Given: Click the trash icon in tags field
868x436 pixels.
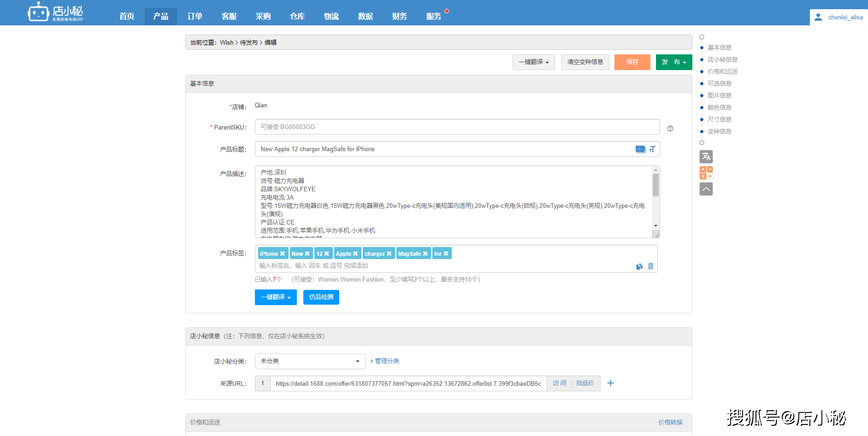Looking at the screenshot, I should tap(650, 266).
